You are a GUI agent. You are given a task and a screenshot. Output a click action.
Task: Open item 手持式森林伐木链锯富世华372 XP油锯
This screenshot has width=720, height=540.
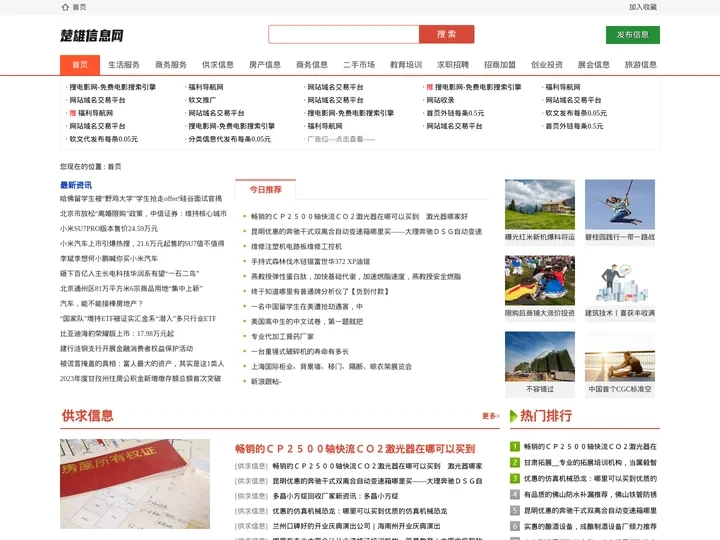click(310, 261)
